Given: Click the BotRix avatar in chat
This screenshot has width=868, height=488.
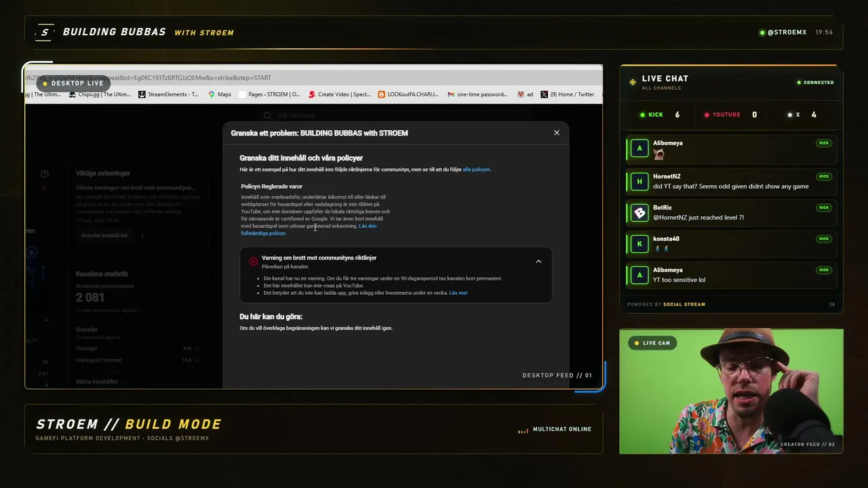Looking at the screenshot, I should [639, 212].
